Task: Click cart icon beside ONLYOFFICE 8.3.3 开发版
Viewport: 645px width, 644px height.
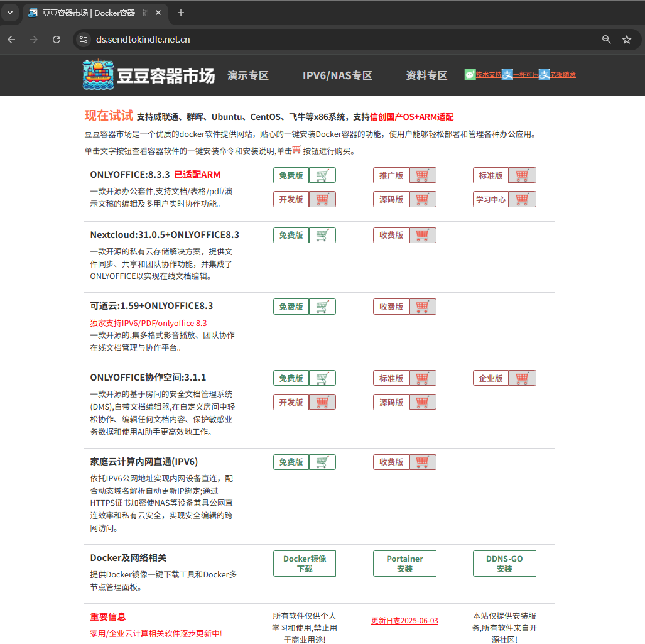Action: (x=323, y=199)
